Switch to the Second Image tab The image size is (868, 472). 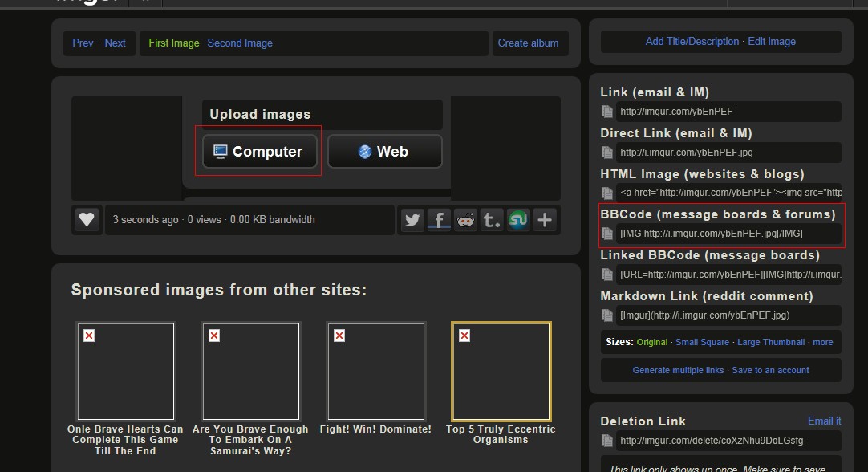click(240, 43)
